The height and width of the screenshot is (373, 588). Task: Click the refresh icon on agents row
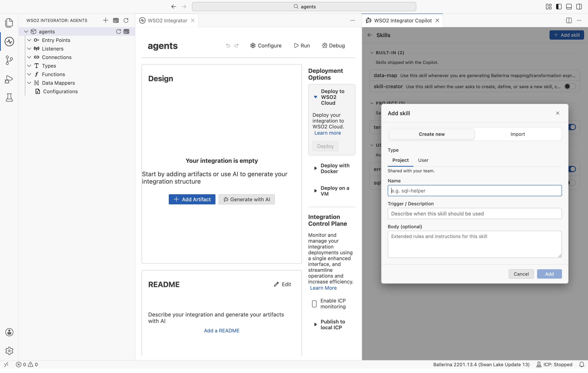118,31
